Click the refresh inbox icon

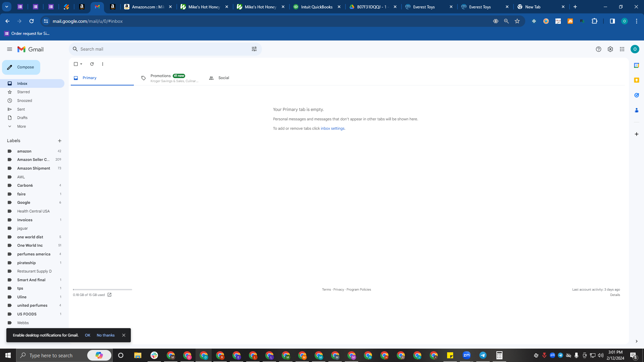pyautogui.click(x=92, y=64)
